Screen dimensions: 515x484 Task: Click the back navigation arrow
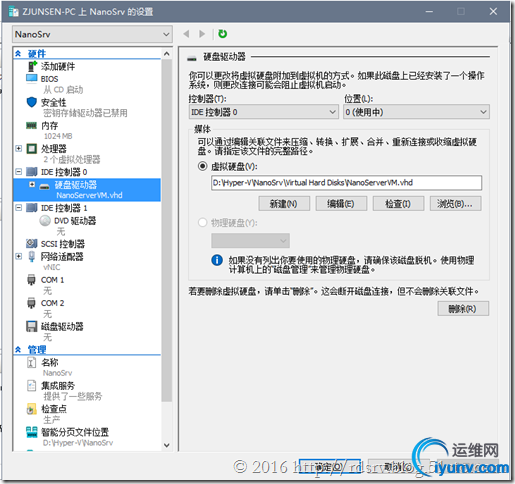point(186,34)
